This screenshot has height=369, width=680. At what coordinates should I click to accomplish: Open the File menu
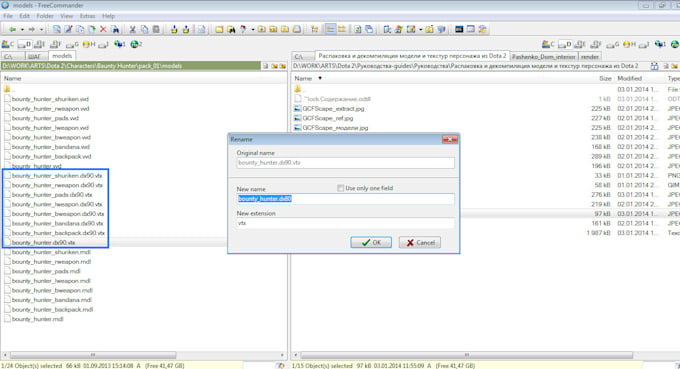click(8, 16)
